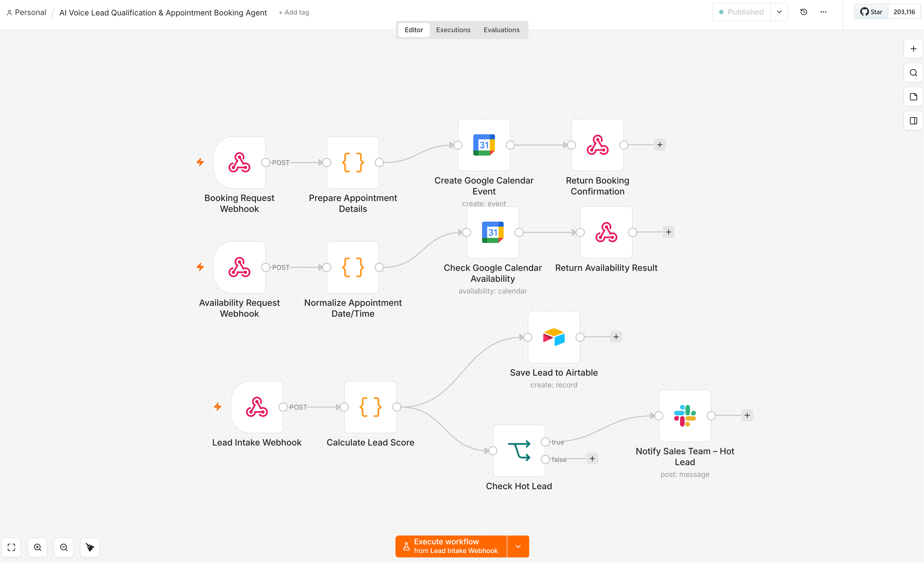Click the tidy up workflow broom icon
The width and height of the screenshot is (924, 563).
[x=90, y=547]
